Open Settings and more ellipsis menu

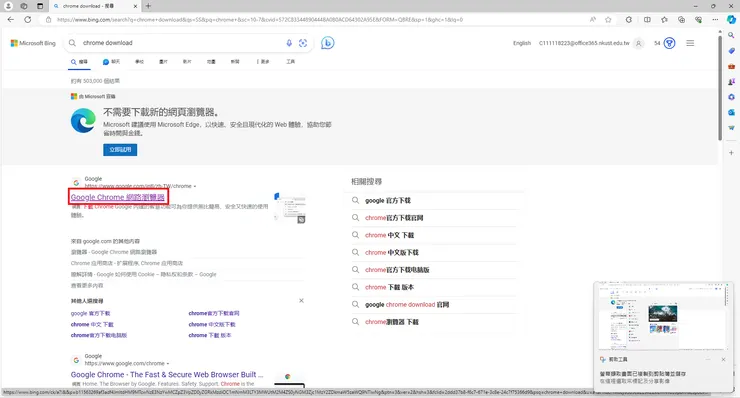click(x=715, y=20)
